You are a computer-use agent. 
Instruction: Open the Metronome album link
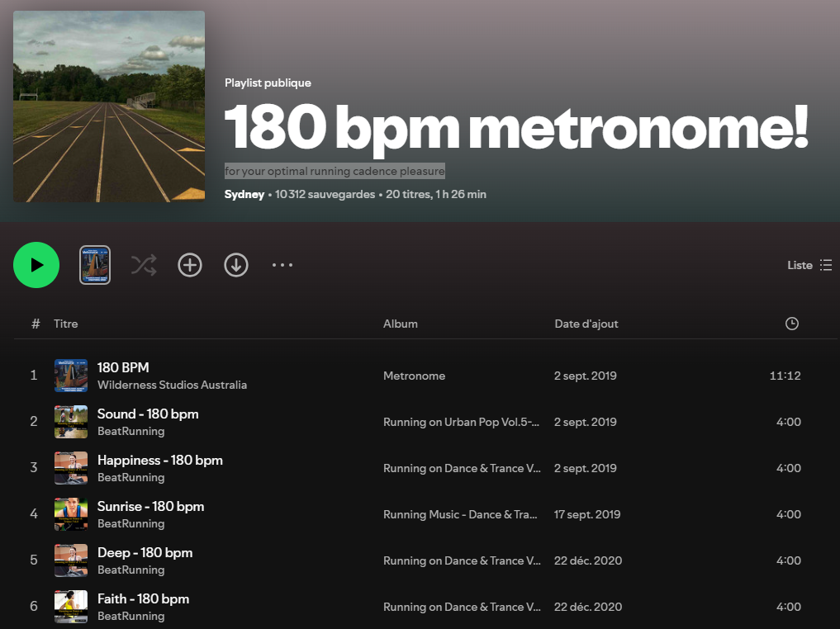click(x=414, y=376)
